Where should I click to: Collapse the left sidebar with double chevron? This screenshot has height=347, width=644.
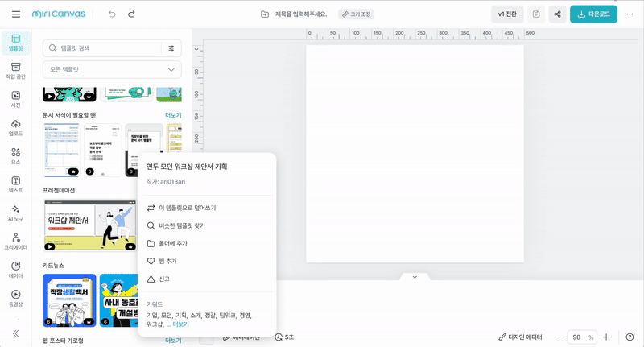(x=15, y=333)
